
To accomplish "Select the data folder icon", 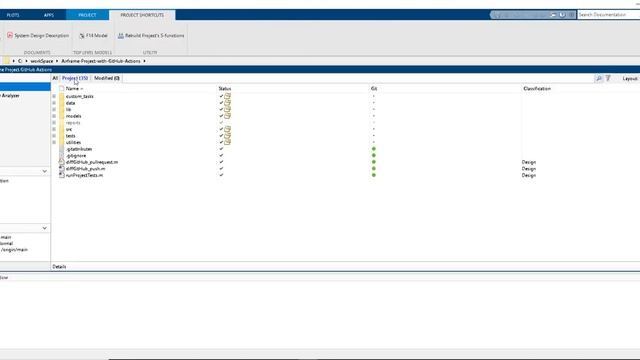I will pos(62,103).
